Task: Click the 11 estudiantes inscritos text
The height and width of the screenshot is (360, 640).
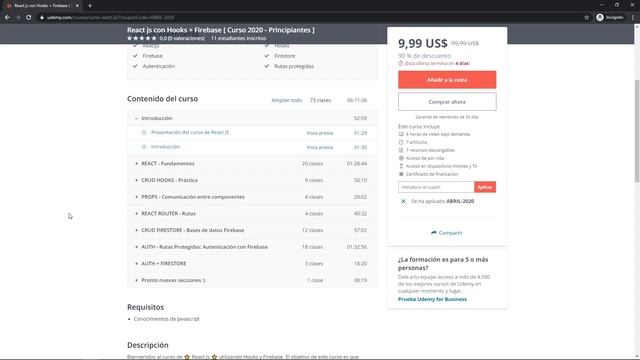Action: pos(238,38)
